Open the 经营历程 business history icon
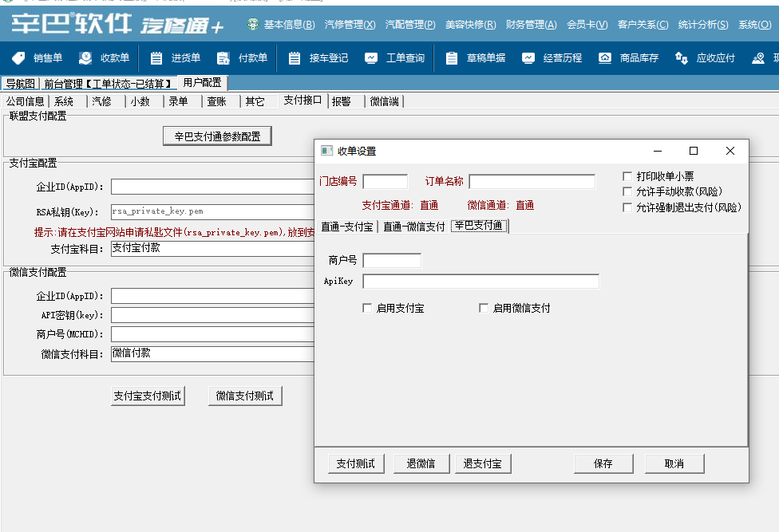This screenshot has width=779, height=532. (528, 58)
